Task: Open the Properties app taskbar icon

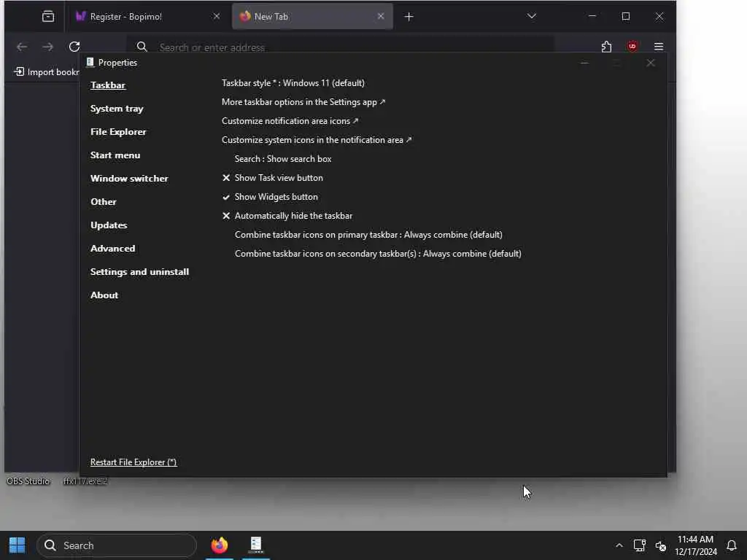Action: point(256,545)
